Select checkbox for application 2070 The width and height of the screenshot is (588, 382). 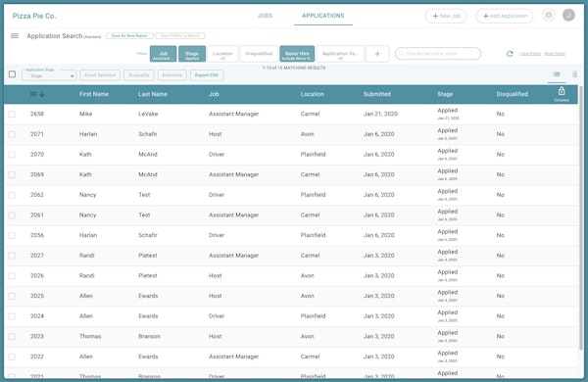pos(12,155)
